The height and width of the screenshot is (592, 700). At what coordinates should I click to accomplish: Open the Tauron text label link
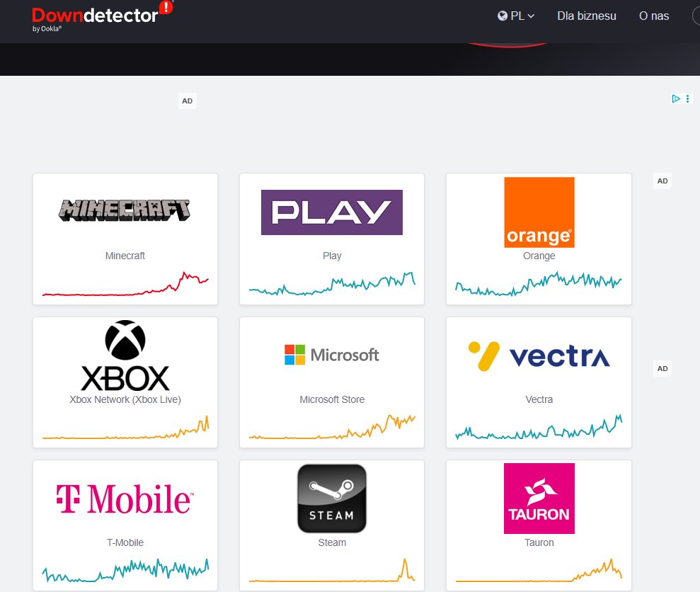click(x=539, y=542)
